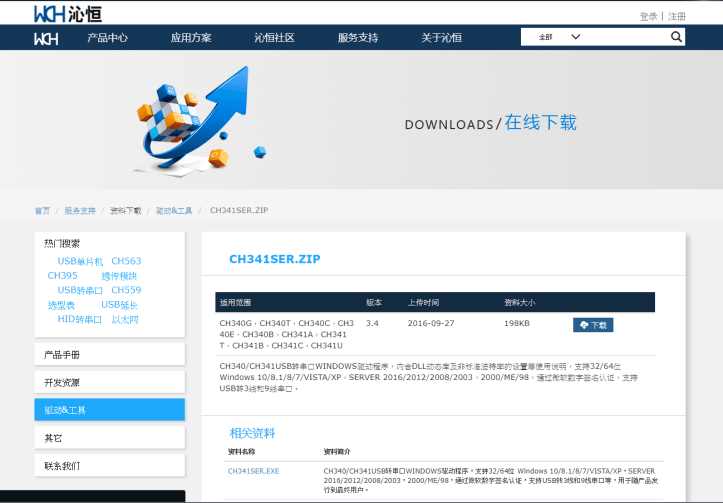Open the 关于沁恒 navigation item

click(441, 38)
